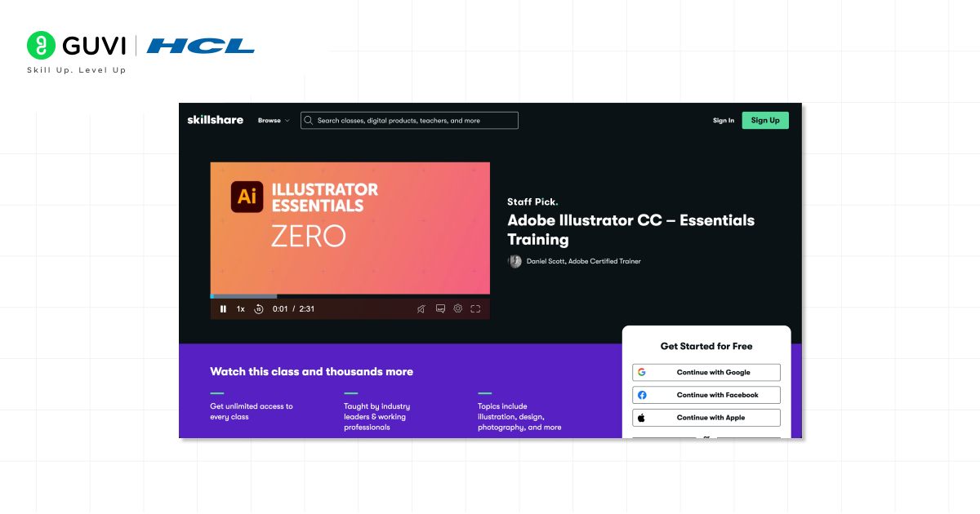Click Sign In in the header
Screen dimensions: 980x514
723,121
